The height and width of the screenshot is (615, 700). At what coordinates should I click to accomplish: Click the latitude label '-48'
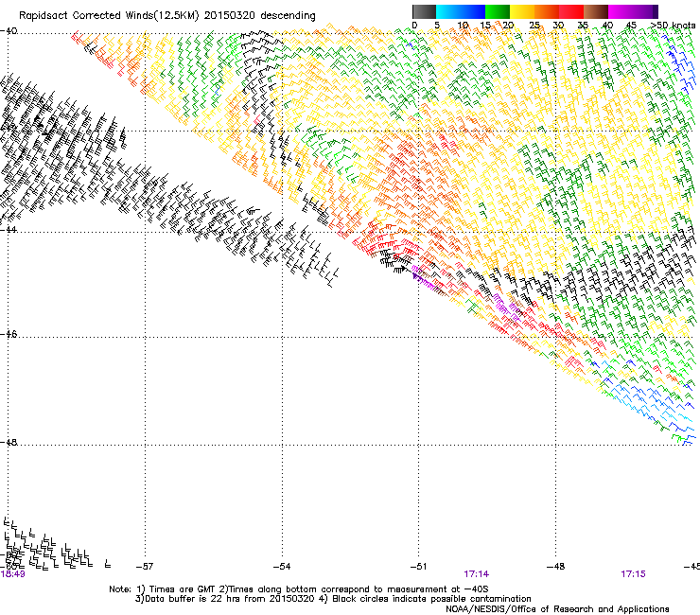[9, 442]
